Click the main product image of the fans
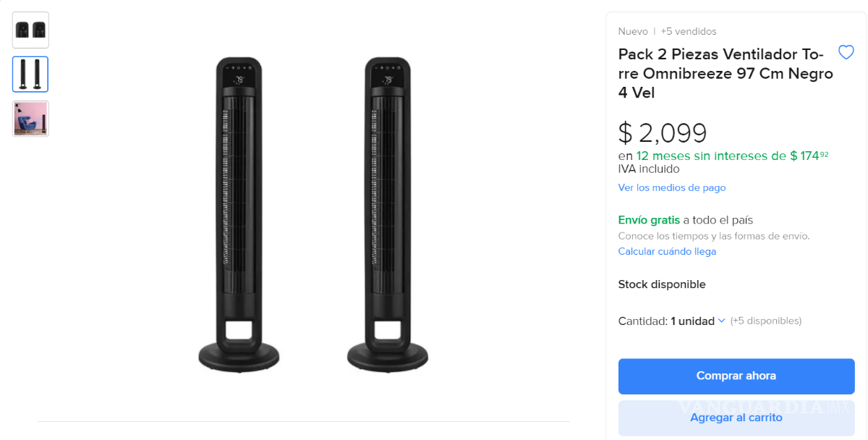The height and width of the screenshot is (440, 868). 311,217
